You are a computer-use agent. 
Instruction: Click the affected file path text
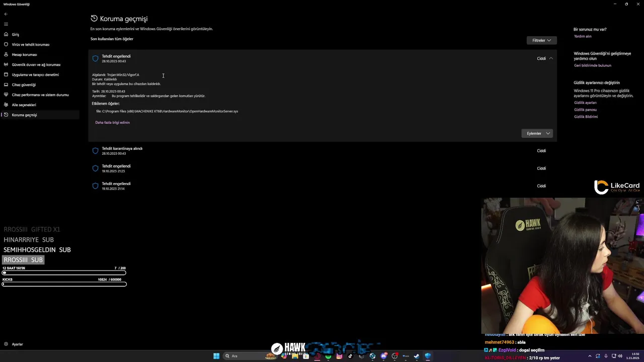click(167, 111)
